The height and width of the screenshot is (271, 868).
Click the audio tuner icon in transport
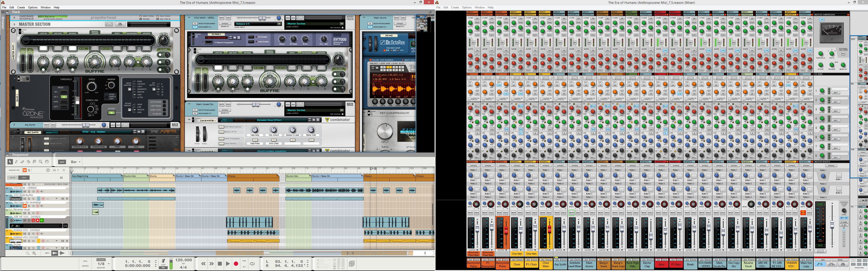tap(352, 264)
